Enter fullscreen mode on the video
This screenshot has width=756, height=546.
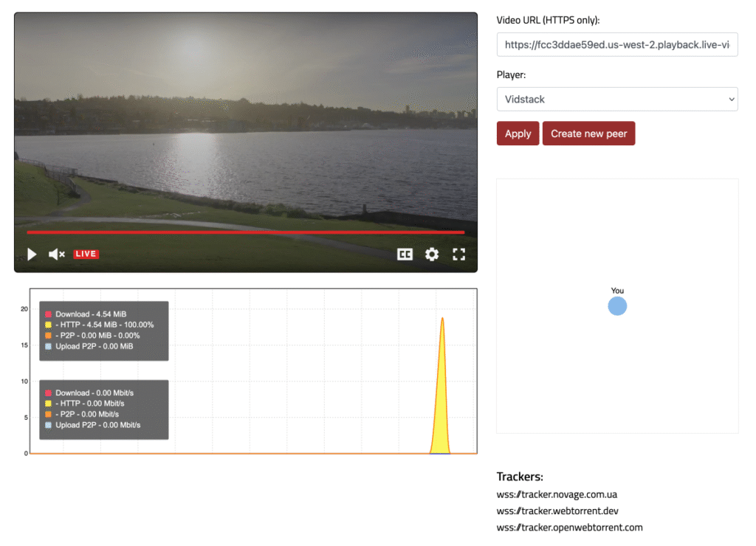[458, 255]
